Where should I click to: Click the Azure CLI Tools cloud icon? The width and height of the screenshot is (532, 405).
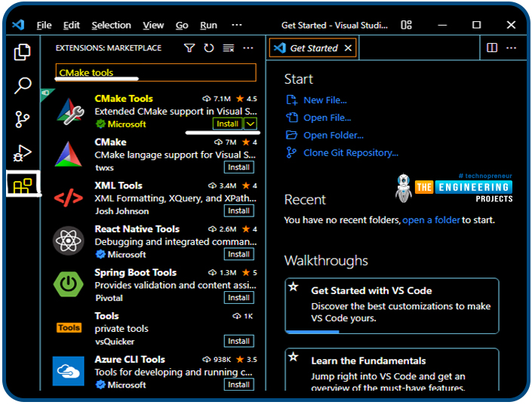[x=69, y=371]
